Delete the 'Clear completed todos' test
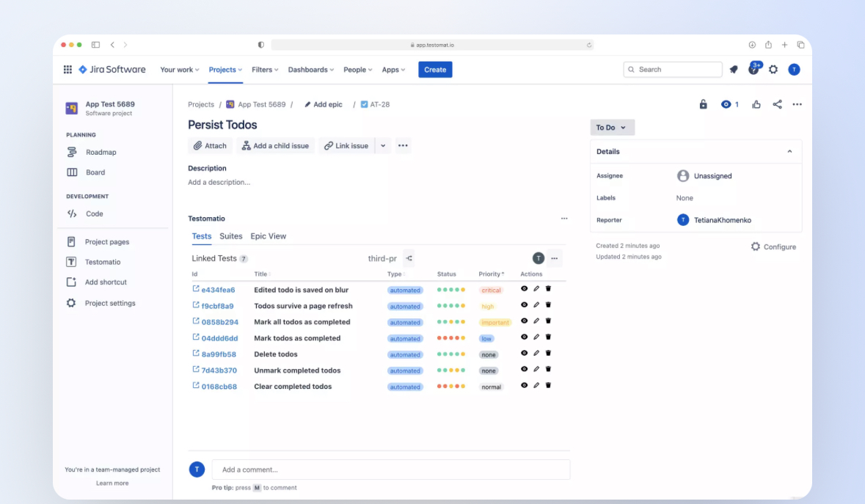 (x=547, y=386)
